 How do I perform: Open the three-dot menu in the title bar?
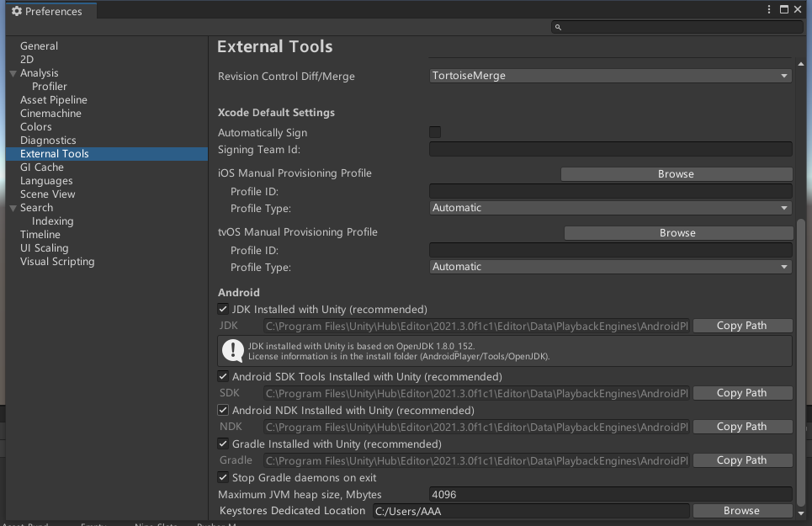click(770, 9)
